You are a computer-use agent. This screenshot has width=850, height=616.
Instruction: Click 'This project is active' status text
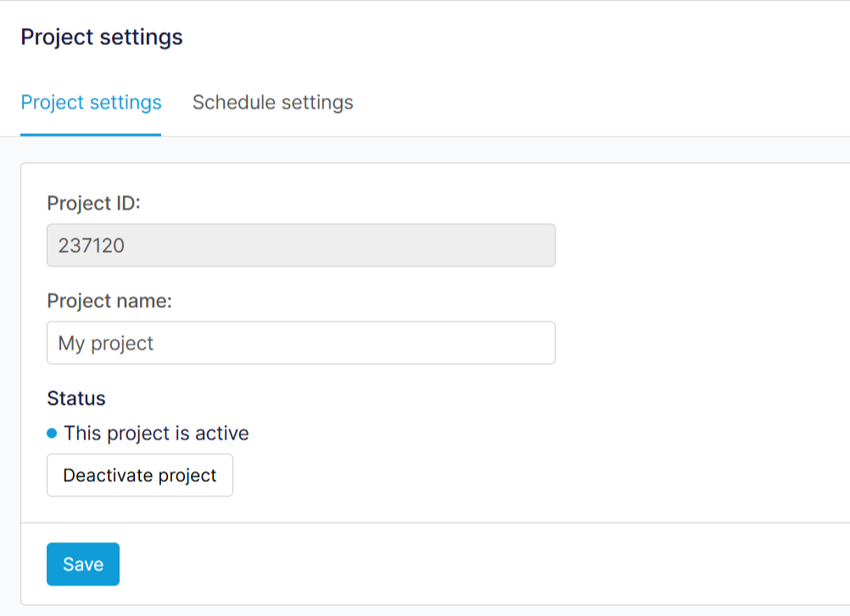tap(156, 434)
